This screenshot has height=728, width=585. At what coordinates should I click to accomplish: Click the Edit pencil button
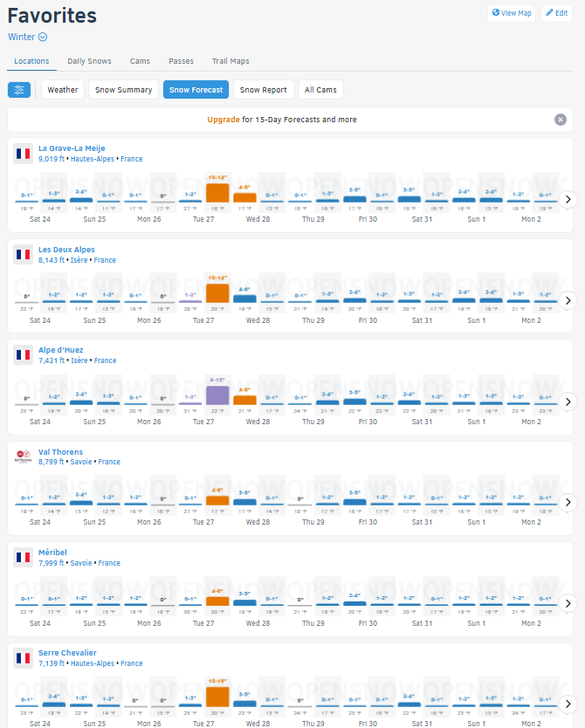(x=556, y=13)
